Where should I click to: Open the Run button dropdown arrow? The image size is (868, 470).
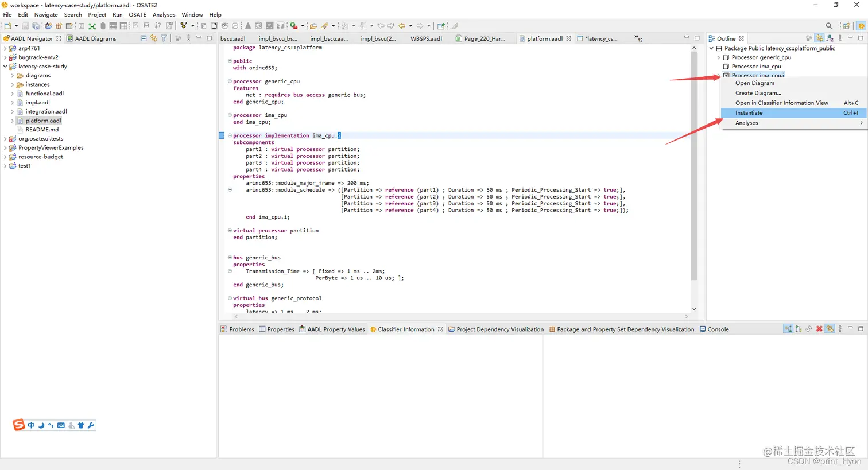[x=303, y=26]
